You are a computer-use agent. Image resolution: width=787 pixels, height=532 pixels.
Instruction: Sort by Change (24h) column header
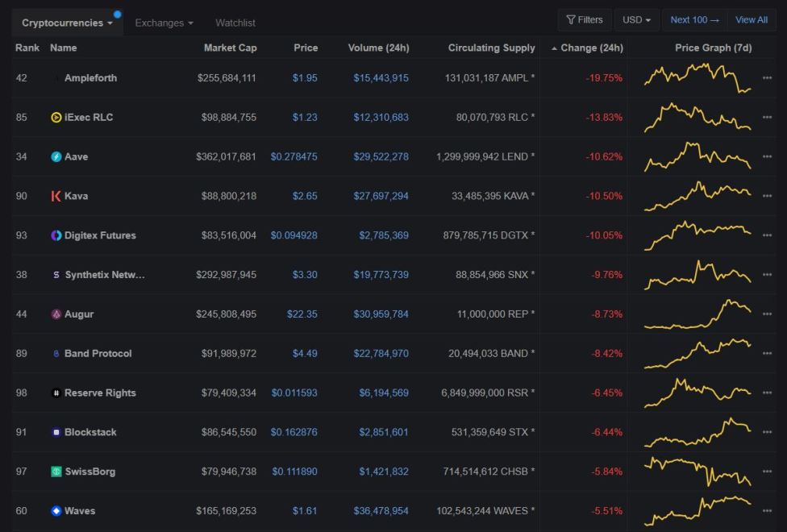(x=587, y=48)
